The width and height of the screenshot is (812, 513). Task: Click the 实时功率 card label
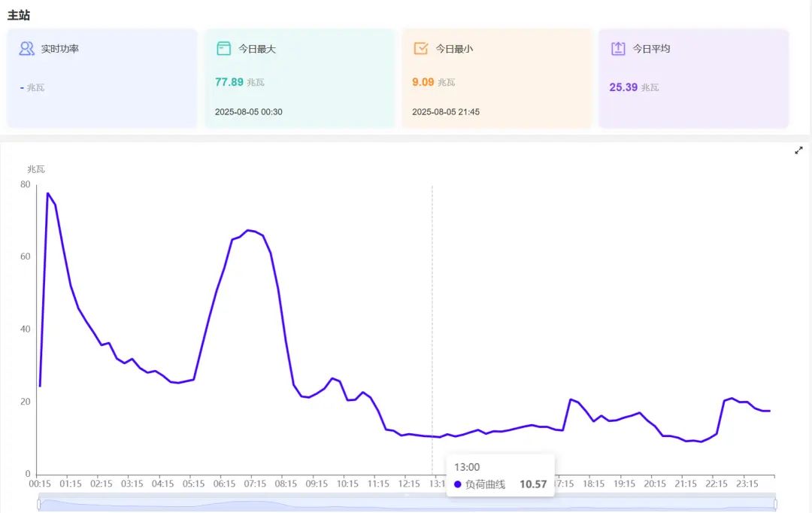[60, 49]
